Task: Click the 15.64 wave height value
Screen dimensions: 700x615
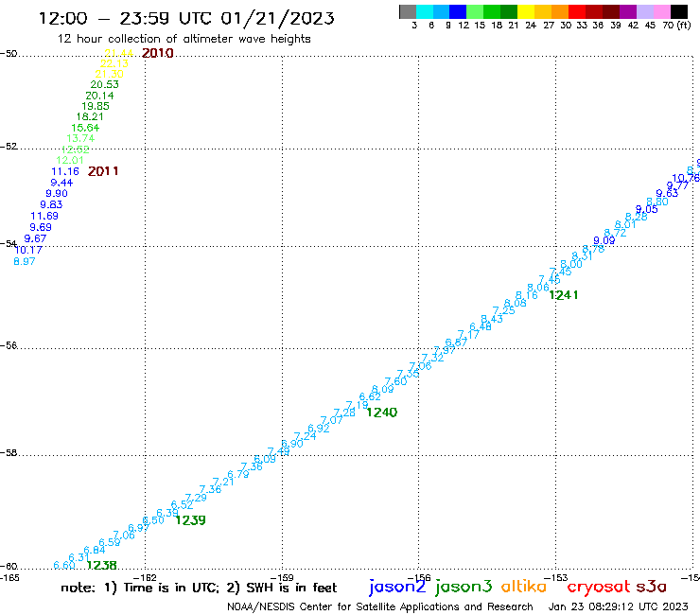Action: click(85, 128)
